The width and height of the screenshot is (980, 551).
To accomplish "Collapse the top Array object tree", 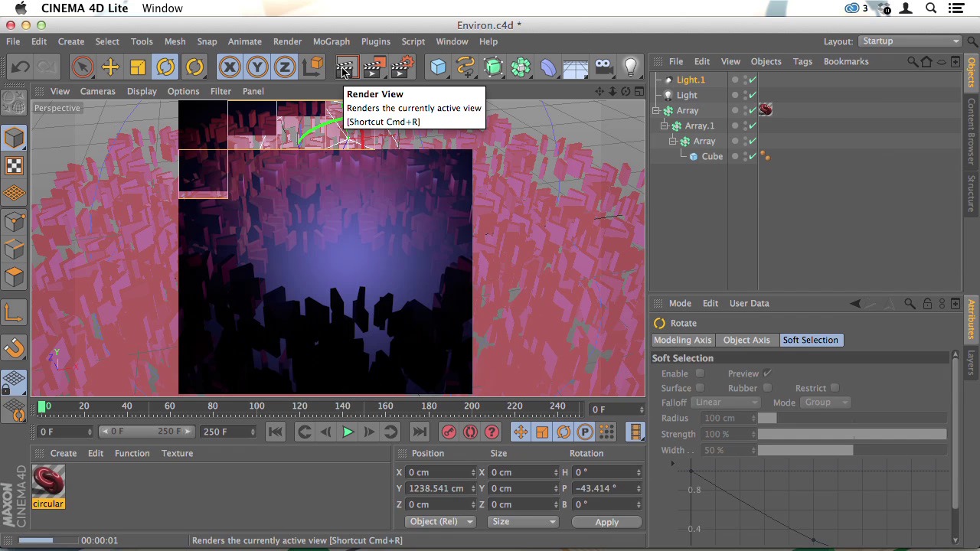I will pyautogui.click(x=656, y=111).
